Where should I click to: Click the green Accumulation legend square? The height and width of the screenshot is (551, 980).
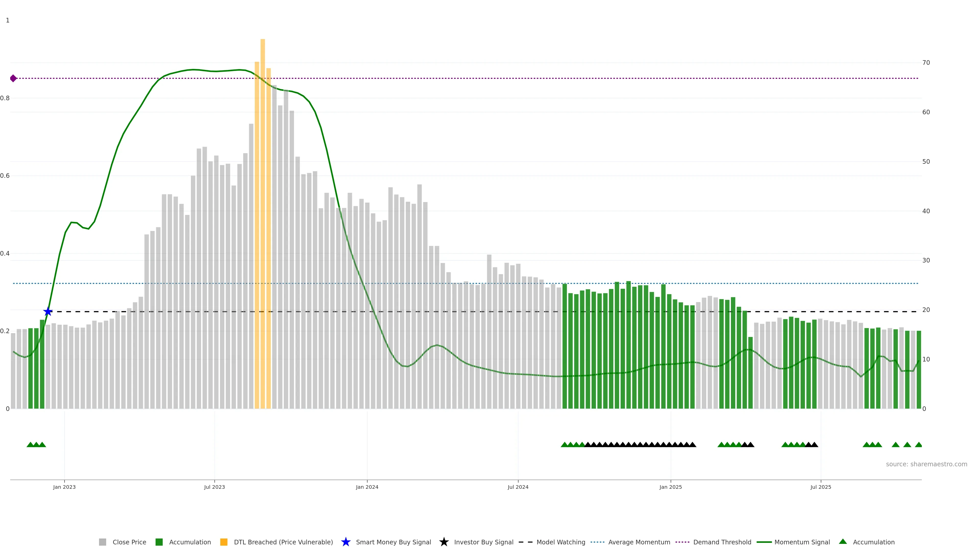159,542
